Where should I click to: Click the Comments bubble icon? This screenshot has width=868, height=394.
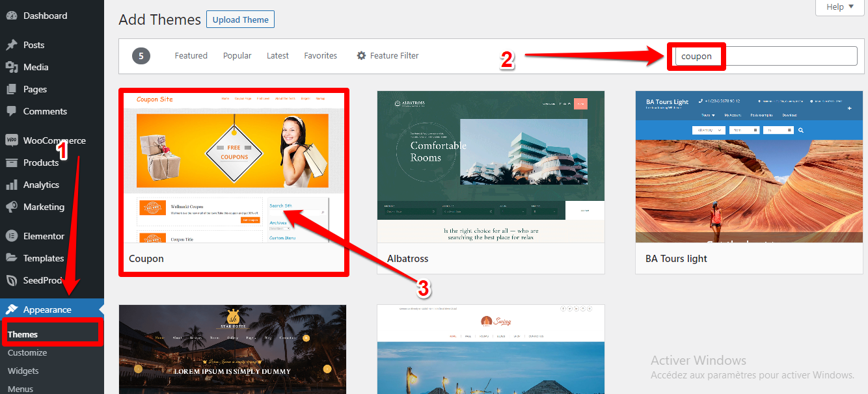[x=11, y=111]
